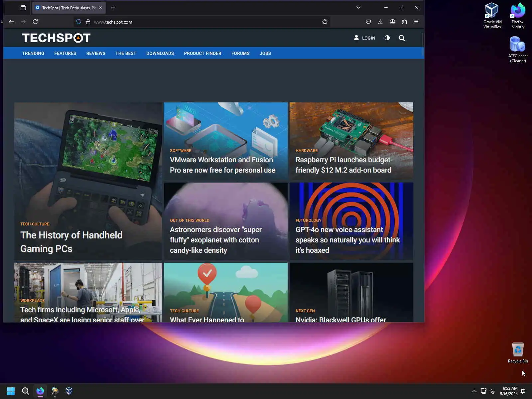Image resolution: width=532 pixels, height=399 pixels.
Task: Open the TRENDING menu item
Action: (x=33, y=53)
